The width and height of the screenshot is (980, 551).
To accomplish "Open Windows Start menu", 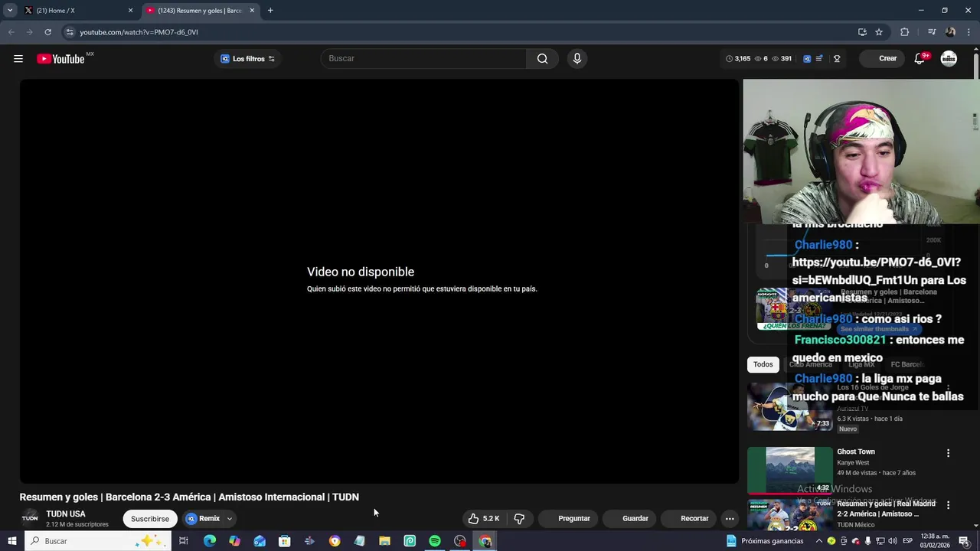I will [x=11, y=541].
